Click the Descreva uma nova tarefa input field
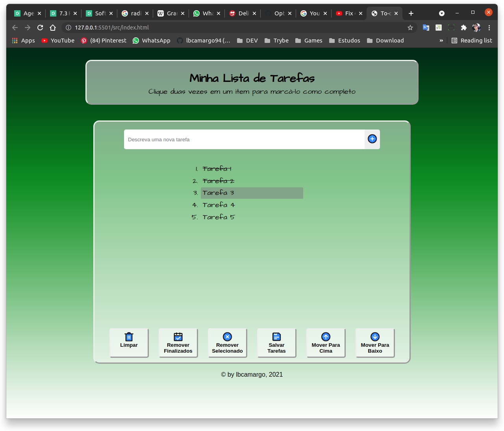This screenshot has width=504, height=431. click(244, 139)
